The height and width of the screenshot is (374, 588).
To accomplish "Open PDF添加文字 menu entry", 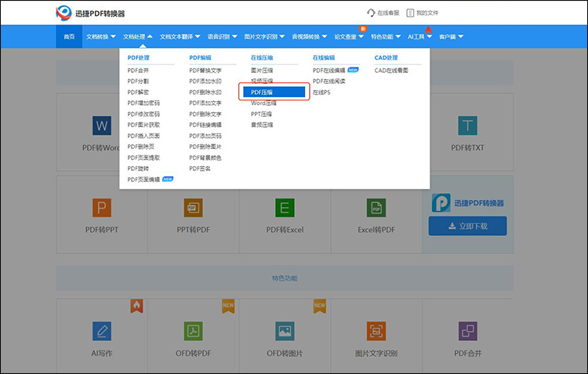I will click(x=205, y=103).
